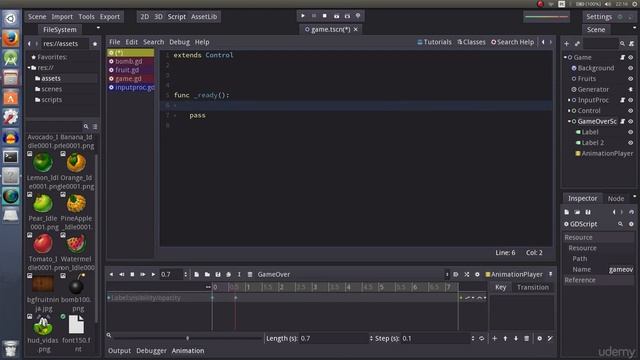Play animation forward in animation panel
This screenshot has width=640, height=360.
pyautogui.click(x=153, y=274)
